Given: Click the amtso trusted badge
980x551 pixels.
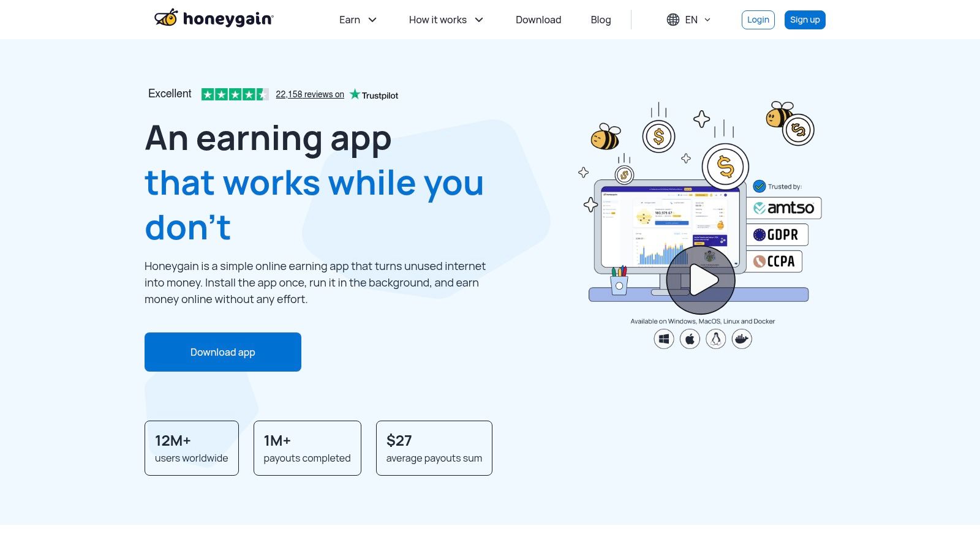Looking at the screenshot, I should pyautogui.click(x=784, y=208).
